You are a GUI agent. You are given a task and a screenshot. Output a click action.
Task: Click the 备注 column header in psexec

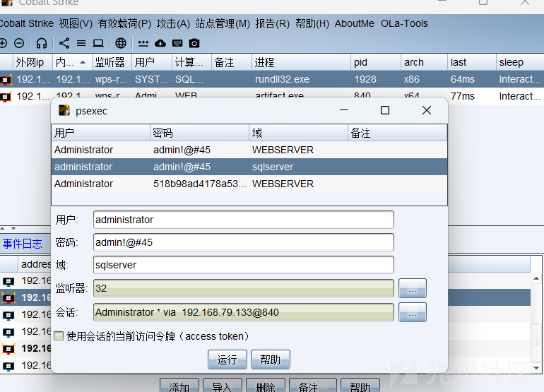pyautogui.click(x=398, y=133)
